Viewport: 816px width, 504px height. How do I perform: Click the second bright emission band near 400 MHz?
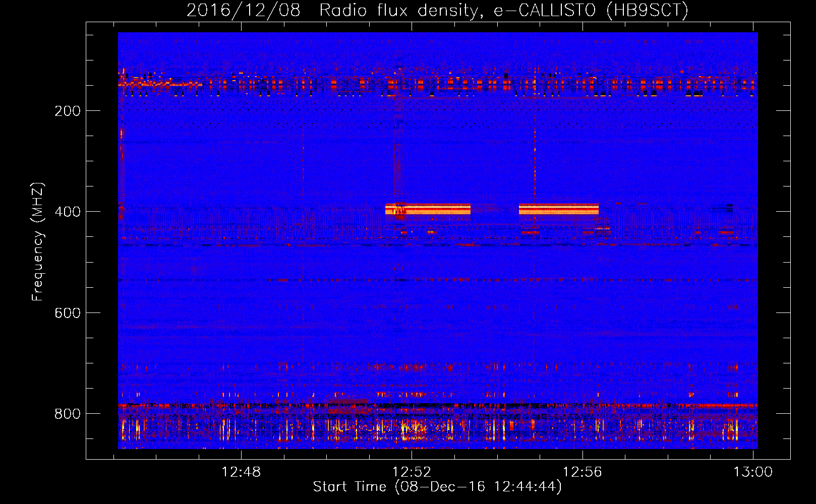coord(559,209)
